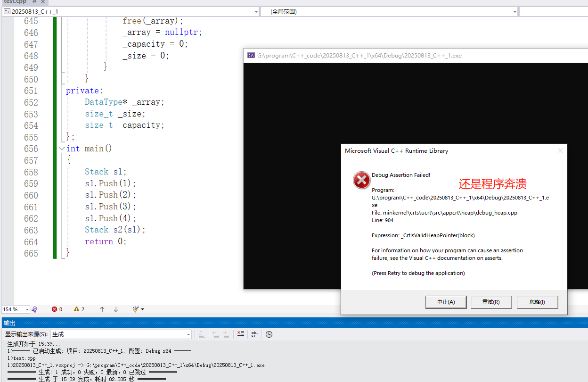The width and height of the screenshot is (588, 382).
Task: Open the code health indicator icon
Action: 34,309
